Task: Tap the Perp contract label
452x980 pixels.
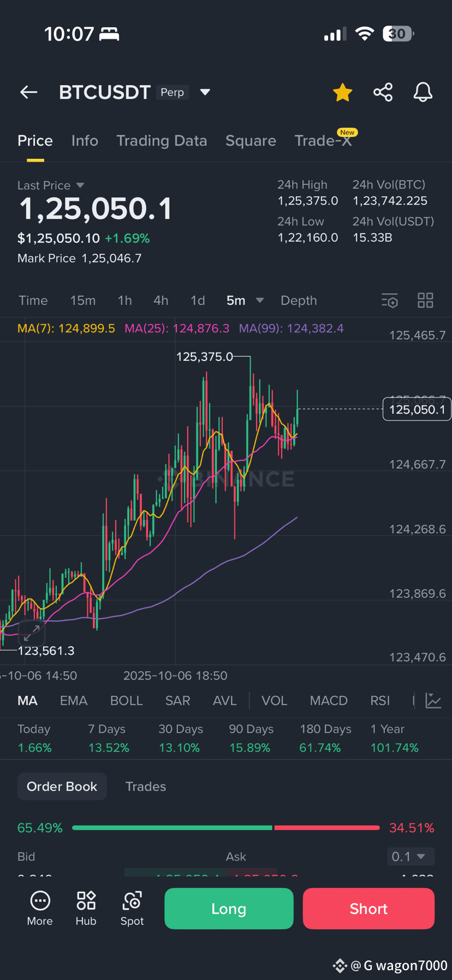Action: pyautogui.click(x=173, y=92)
